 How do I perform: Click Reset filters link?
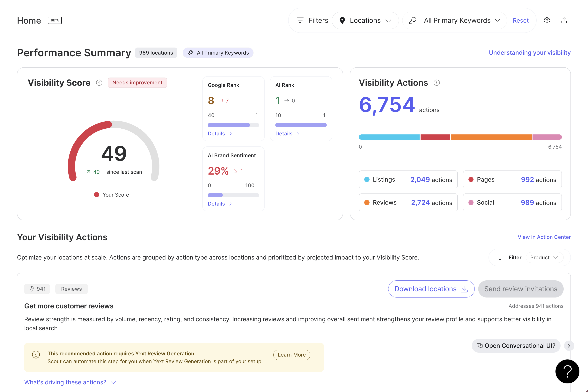click(x=521, y=20)
